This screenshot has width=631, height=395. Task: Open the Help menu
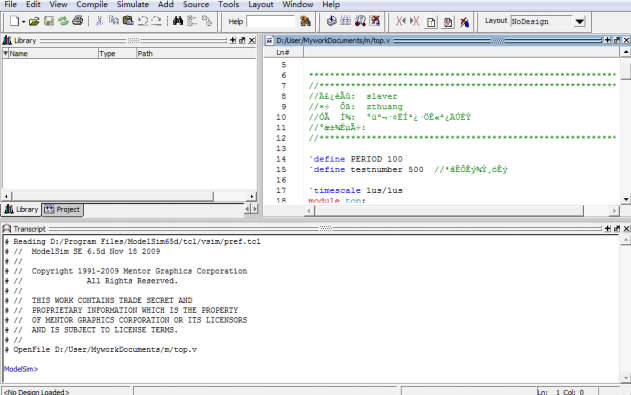pyautogui.click(x=331, y=4)
